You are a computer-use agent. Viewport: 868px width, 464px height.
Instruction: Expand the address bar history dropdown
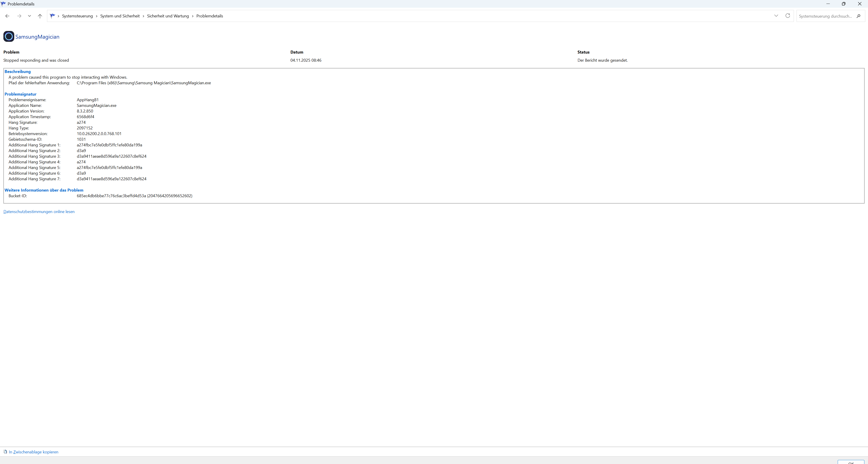coord(776,16)
